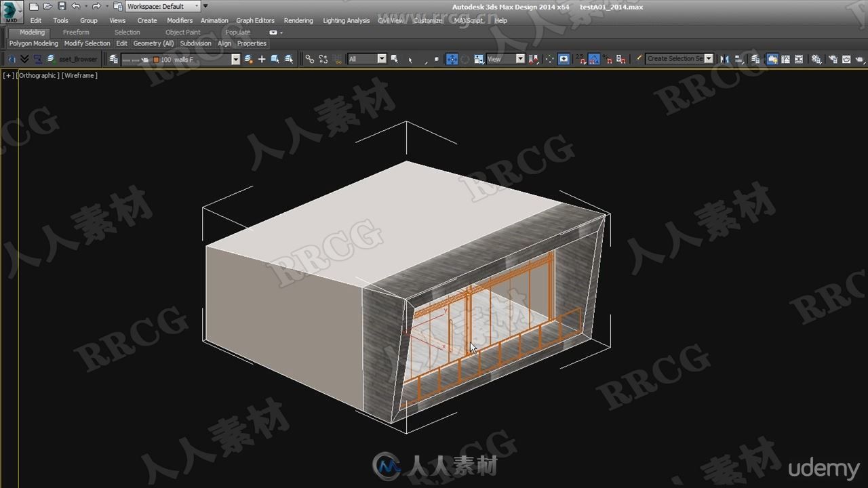Click the Project Folder icon beside Workspace
The width and height of the screenshot is (868, 488).
coord(118,6)
